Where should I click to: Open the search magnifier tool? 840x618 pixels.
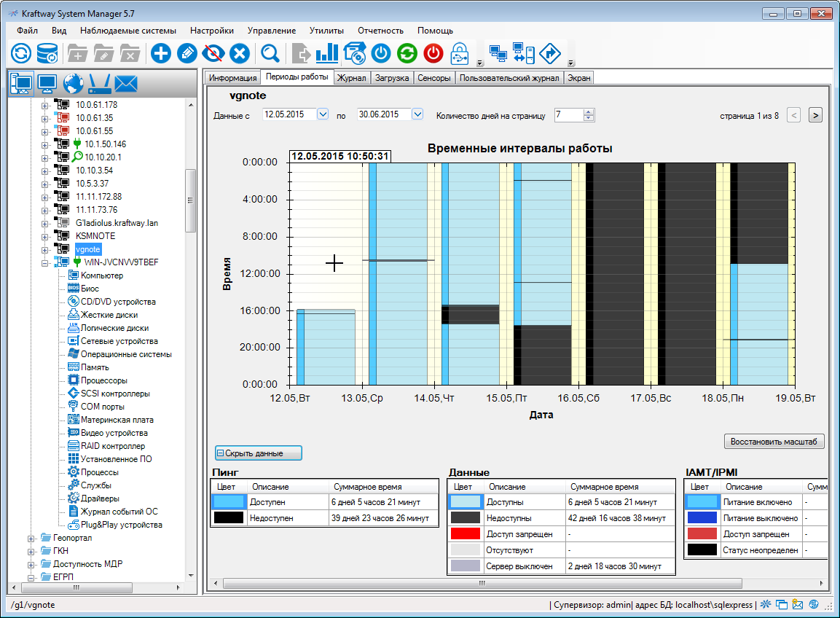click(x=270, y=52)
